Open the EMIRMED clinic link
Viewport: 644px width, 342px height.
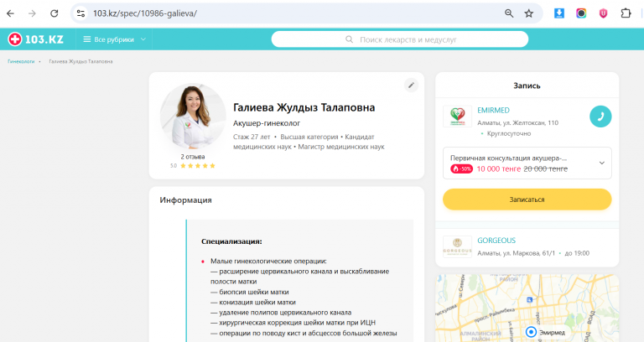pyautogui.click(x=493, y=111)
